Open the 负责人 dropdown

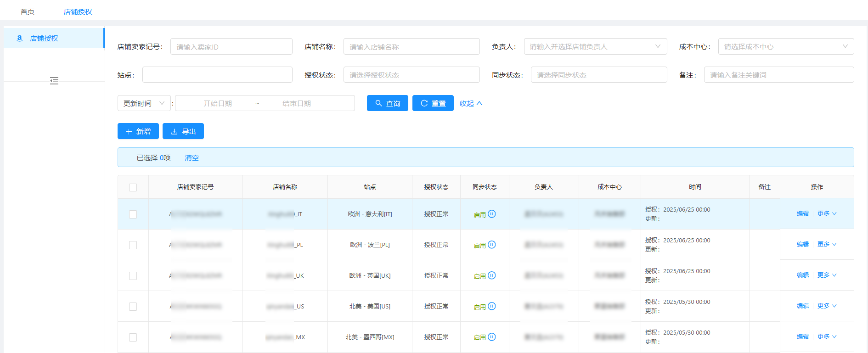595,46
